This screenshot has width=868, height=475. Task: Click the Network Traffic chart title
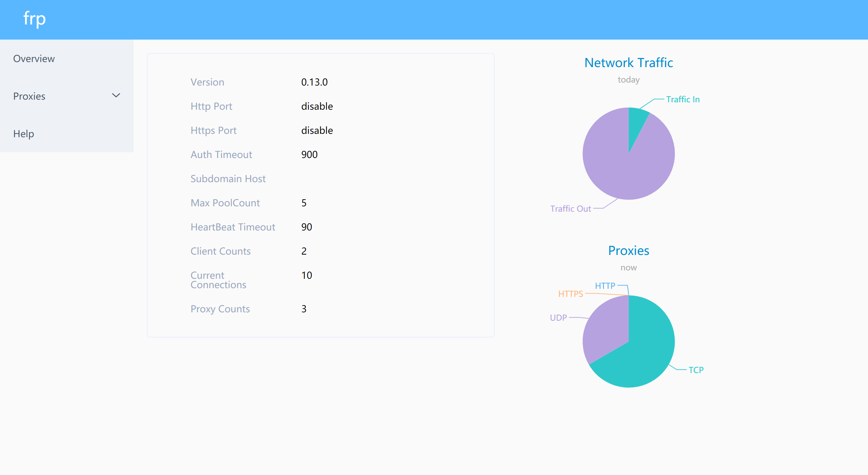point(628,63)
